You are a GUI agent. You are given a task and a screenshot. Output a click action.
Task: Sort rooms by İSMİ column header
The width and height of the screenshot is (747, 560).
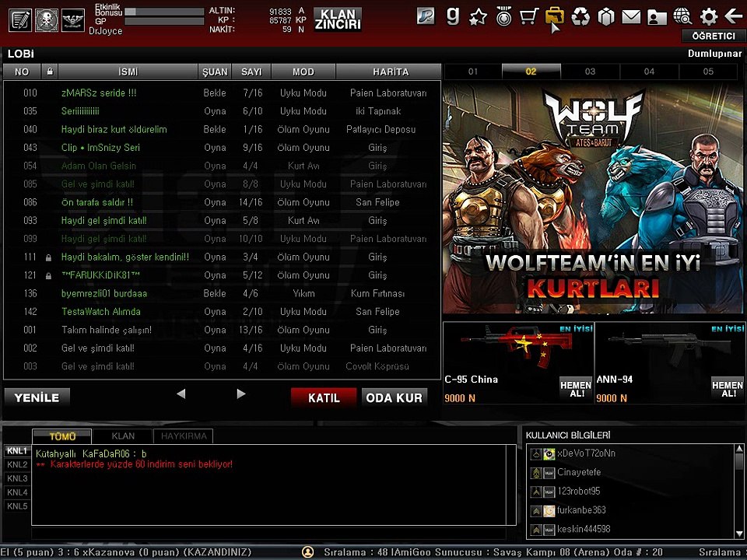click(128, 72)
